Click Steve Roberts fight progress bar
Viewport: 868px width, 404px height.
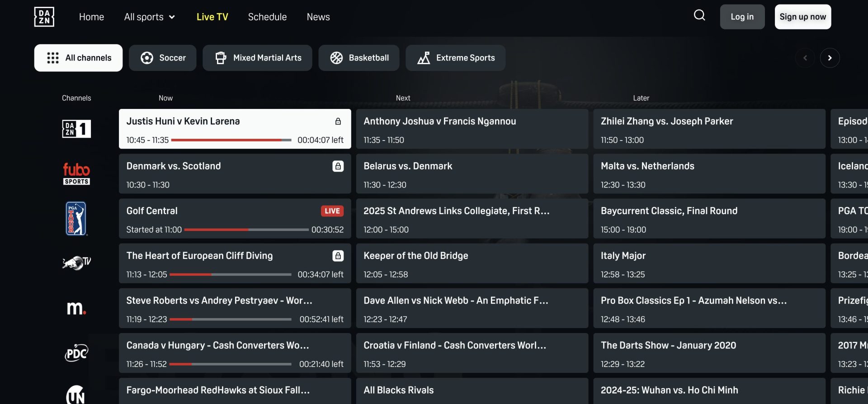(231, 319)
